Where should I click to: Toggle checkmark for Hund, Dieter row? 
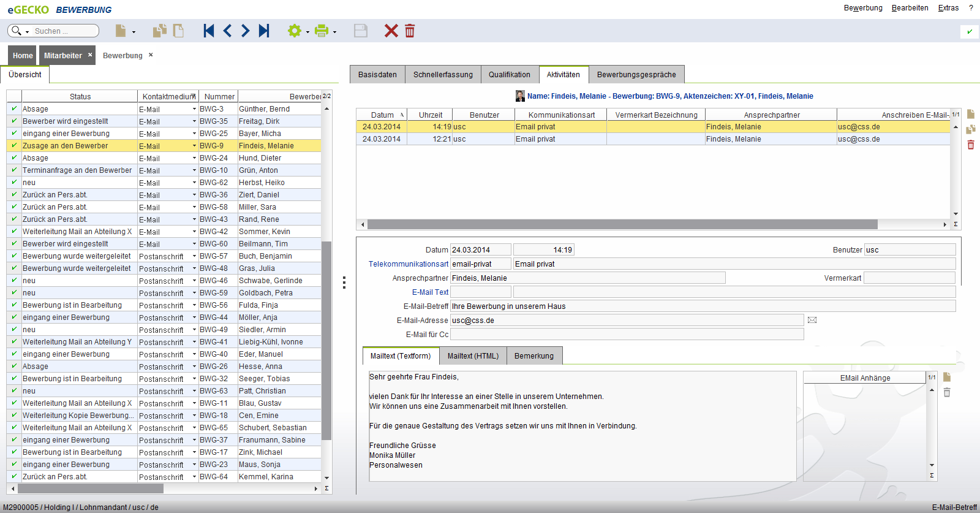point(14,158)
